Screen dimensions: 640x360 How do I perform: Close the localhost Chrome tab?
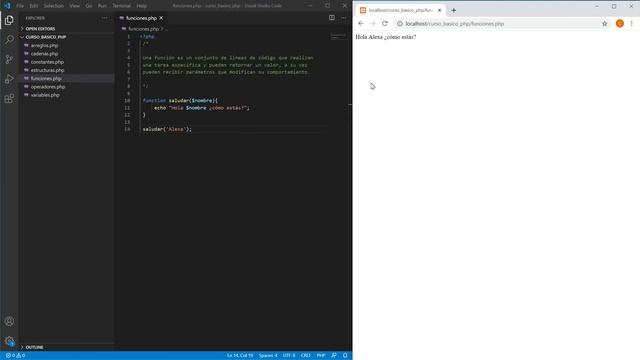pyautogui.click(x=439, y=10)
